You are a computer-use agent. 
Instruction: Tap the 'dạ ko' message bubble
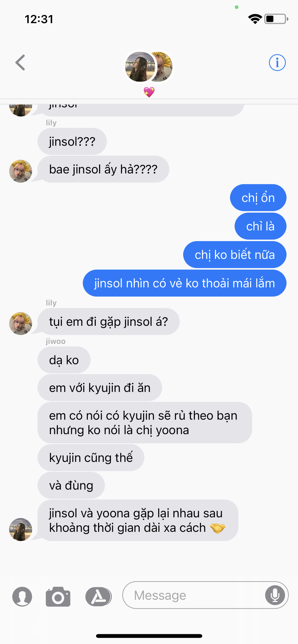(x=64, y=360)
